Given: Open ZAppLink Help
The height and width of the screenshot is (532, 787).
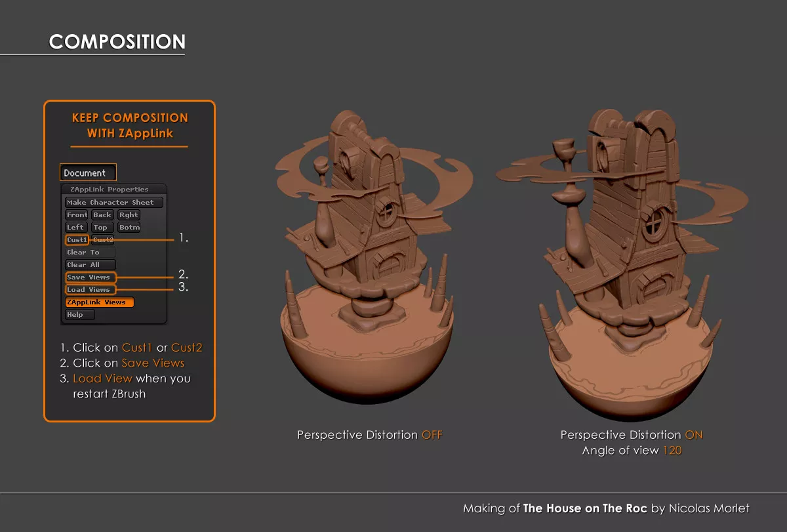Looking at the screenshot, I should [x=79, y=315].
